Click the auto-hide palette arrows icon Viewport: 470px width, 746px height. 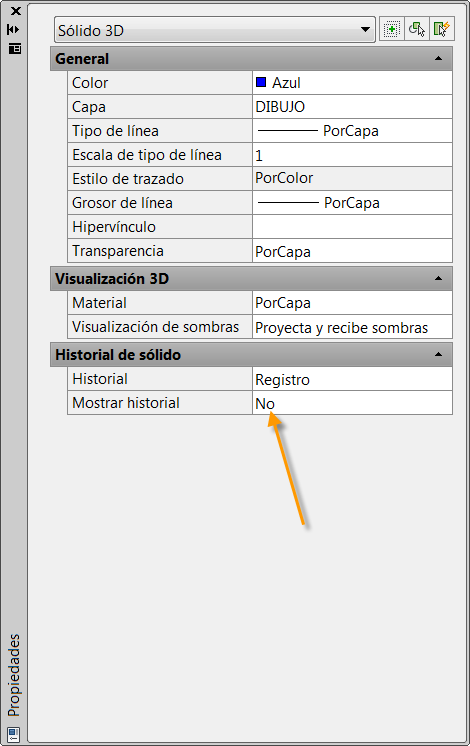click(x=14, y=29)
